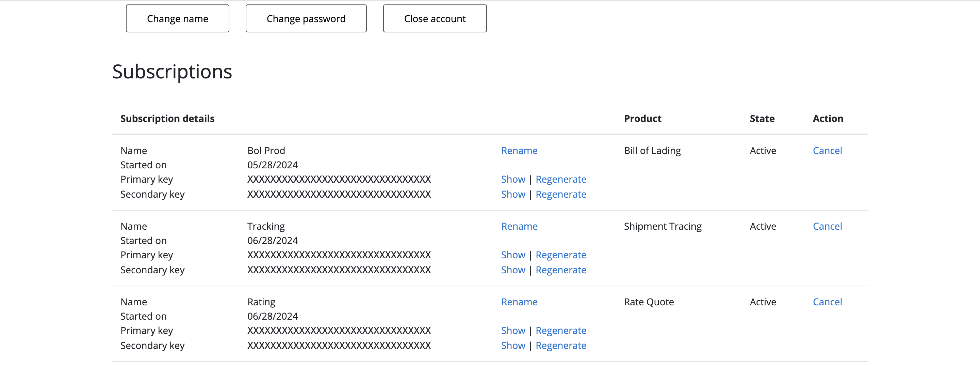Regenerate the Bol Prod primary key

pos(561,179)
